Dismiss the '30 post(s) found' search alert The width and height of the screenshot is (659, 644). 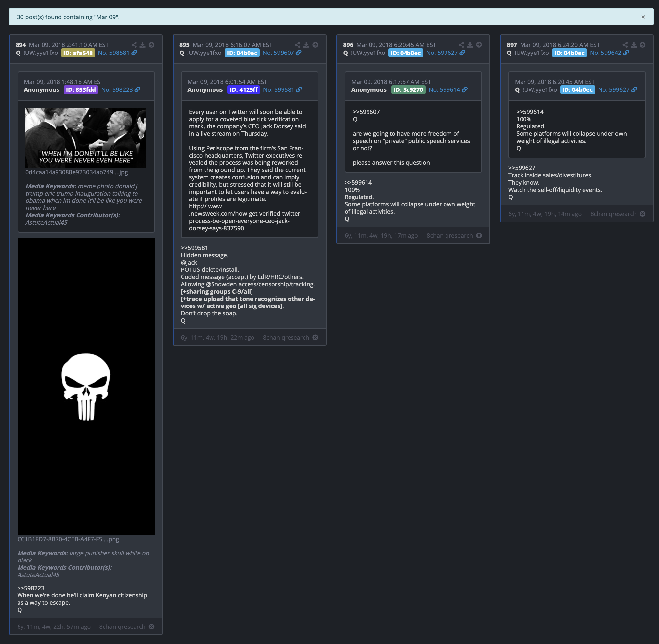[x=643, y=17]
